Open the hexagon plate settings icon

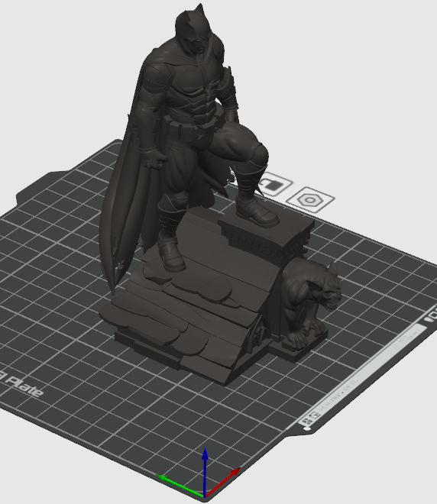(x=310, y=200)
